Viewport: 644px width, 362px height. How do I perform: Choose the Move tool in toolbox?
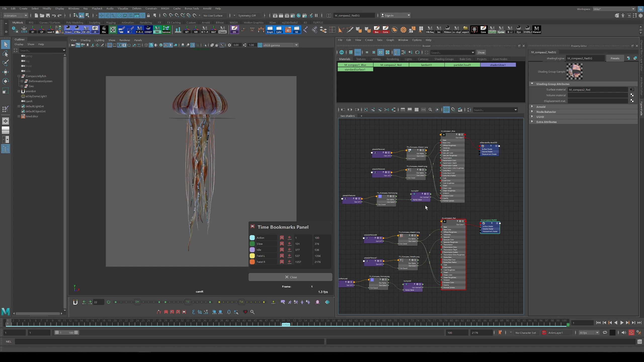[6, 72]
